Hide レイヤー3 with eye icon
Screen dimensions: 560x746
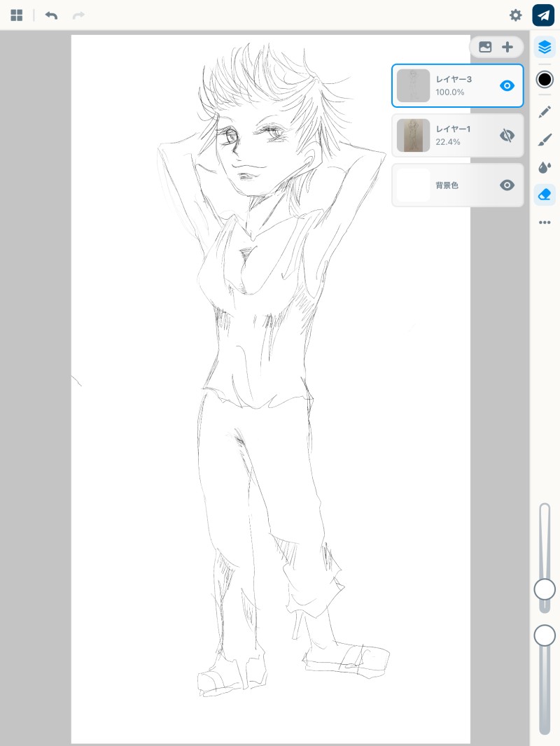coord(507,85)
